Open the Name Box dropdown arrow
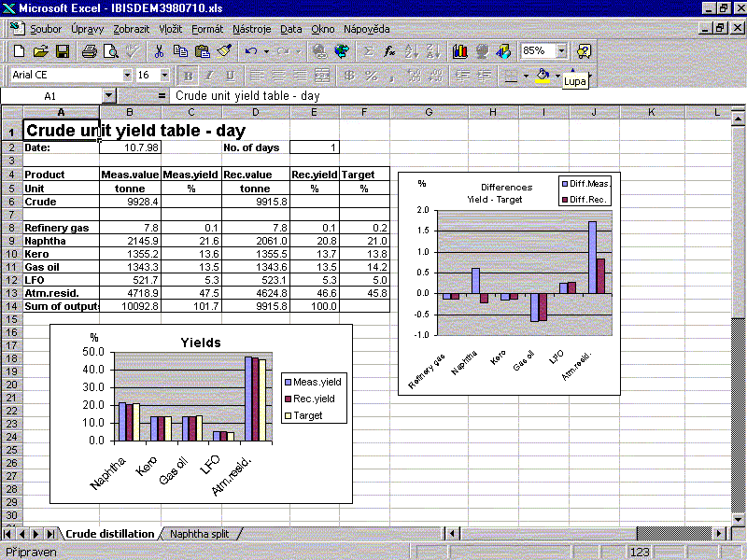Viewport: 747px width, 560px height. pos(108,95)
